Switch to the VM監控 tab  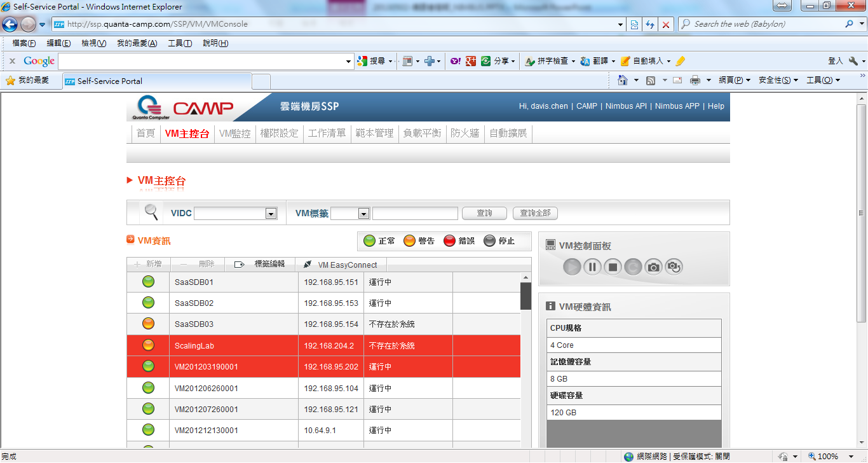(234, 133)
